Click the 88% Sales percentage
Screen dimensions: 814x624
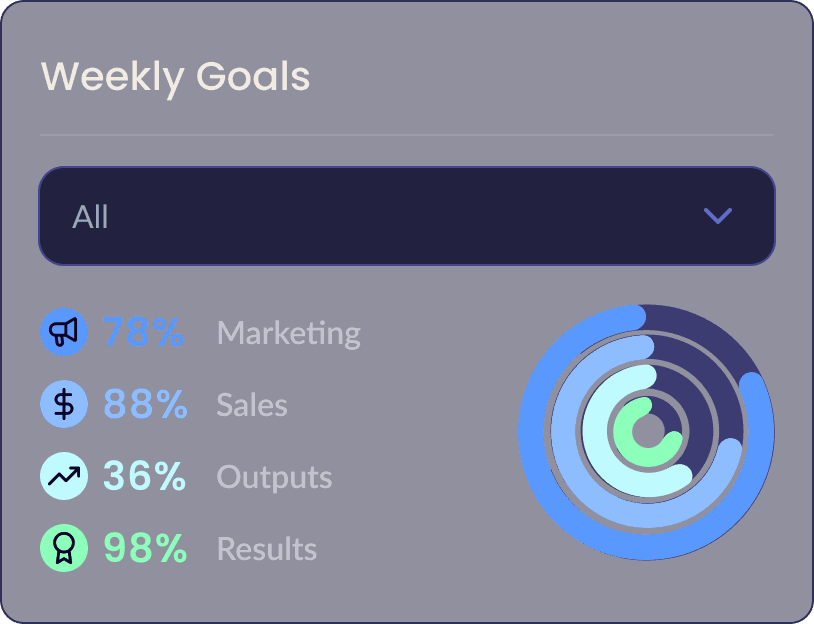tap(145, 405)
